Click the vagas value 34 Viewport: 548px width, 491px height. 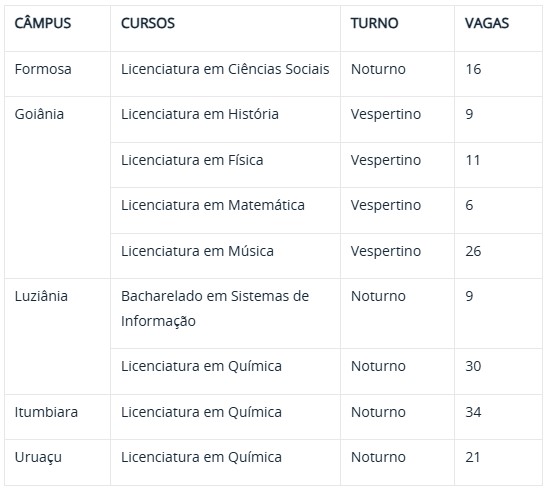pos(473,412)
